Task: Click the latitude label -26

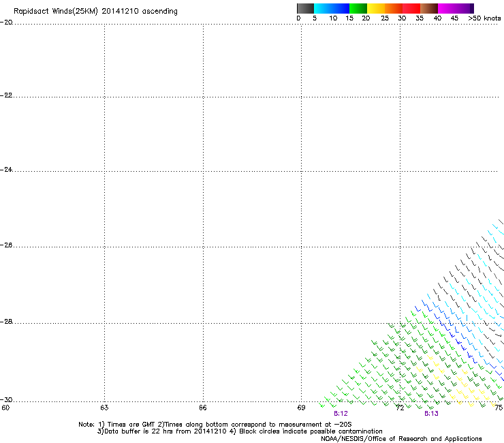Action: 6,245
